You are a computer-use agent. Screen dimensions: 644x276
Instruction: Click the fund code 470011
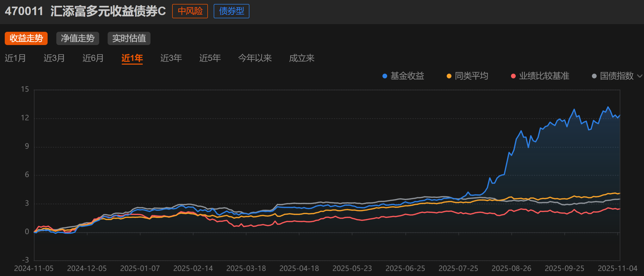(x=24, y=11)
